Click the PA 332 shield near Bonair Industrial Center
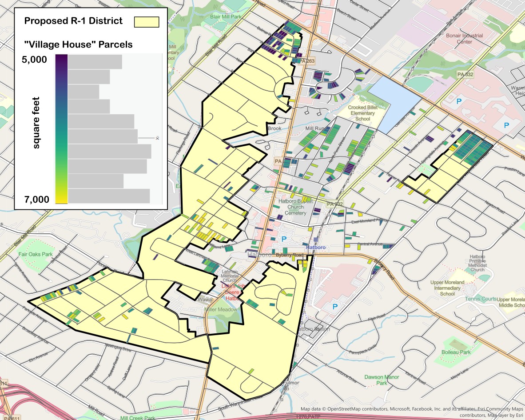This screenshot has height=420, width=525. point(465,75)
